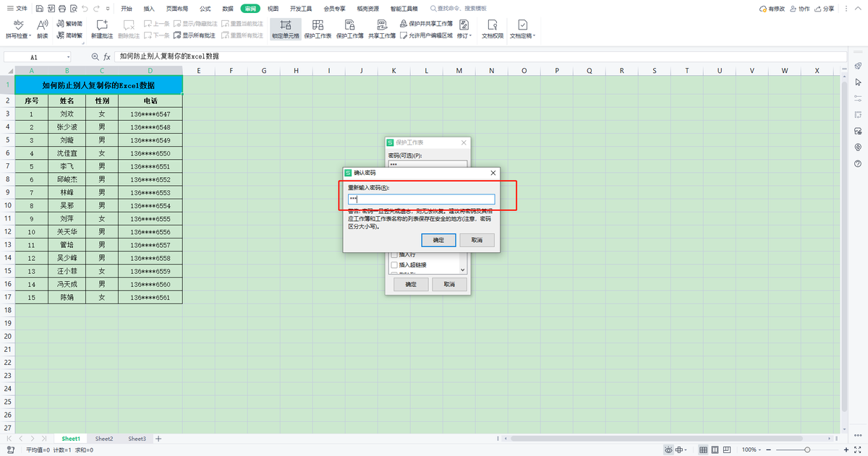The height and width of the screenshot is (456, 868).
Task: Switch to the 页面布局 ribbon tab
Action: [177, 9]
